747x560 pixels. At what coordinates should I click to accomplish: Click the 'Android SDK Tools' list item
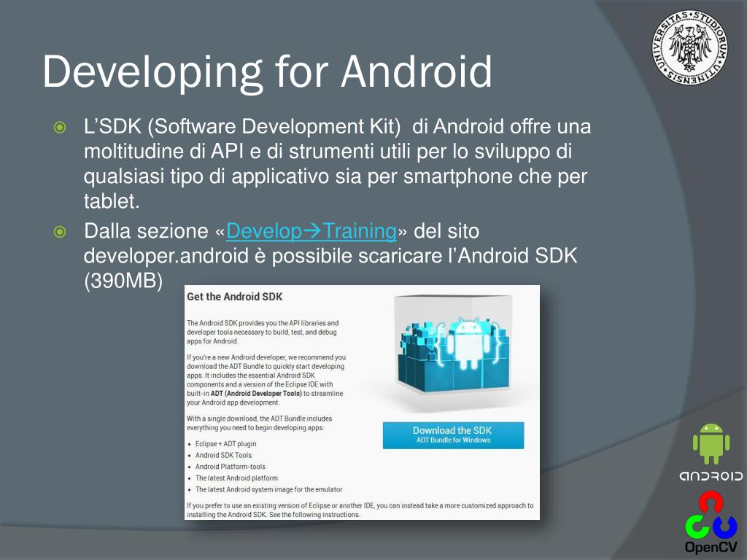click(x=223, y=455)
